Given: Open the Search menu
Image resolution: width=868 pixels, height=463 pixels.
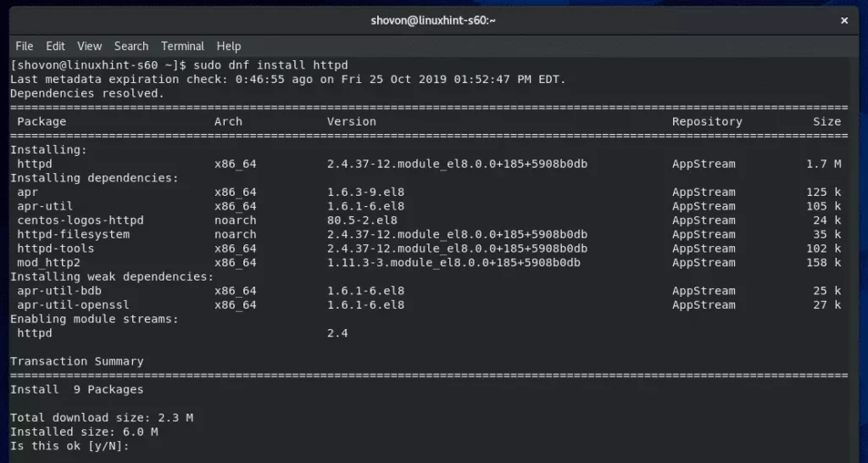Looking at the screenshot, I should pyautogui.click(x=131, y=46).
